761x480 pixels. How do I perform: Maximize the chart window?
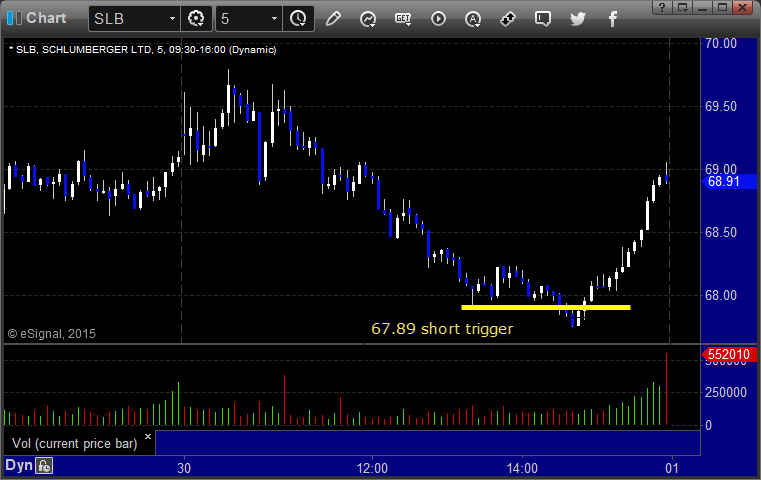coord(722,7)
